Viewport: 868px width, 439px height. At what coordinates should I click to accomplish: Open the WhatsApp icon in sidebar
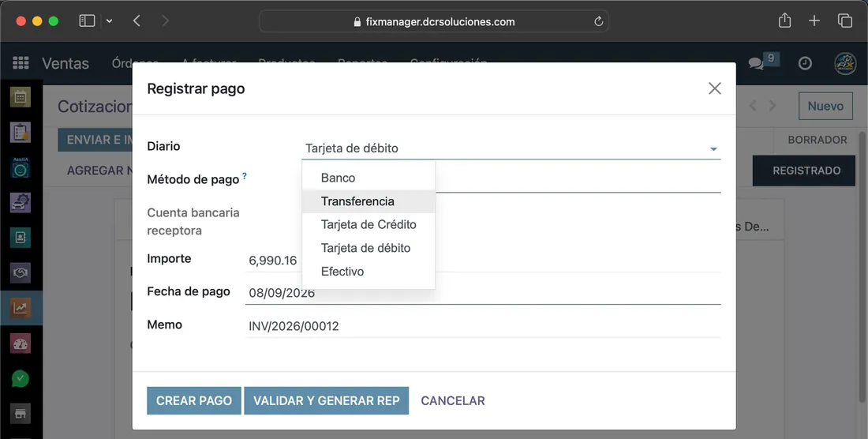tap(21, 379)
